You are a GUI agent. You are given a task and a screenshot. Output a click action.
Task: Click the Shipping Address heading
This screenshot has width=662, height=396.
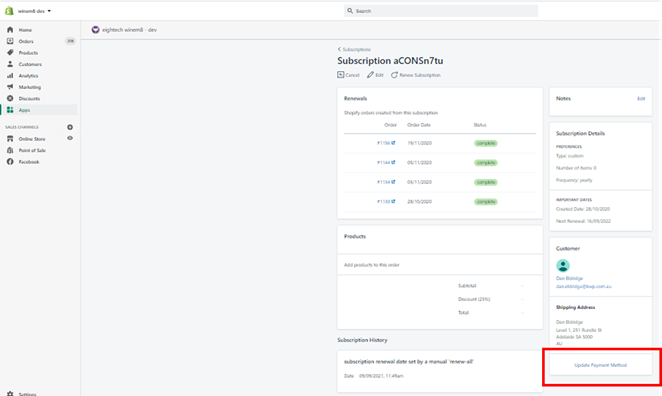pos(575,307)
